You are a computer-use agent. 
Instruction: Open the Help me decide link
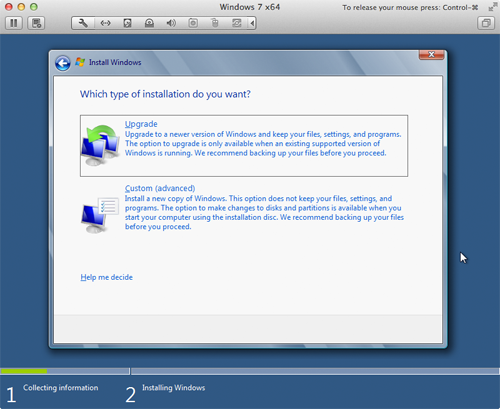coord(106,277)
